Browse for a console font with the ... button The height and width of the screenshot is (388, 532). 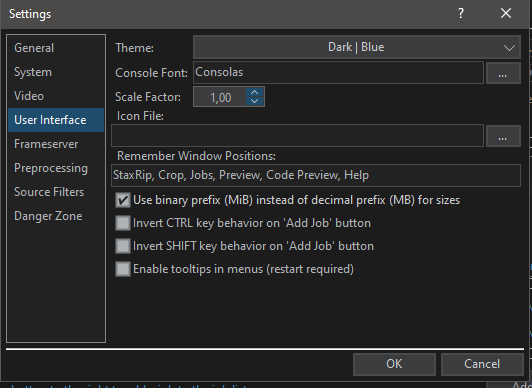[503, 73]
